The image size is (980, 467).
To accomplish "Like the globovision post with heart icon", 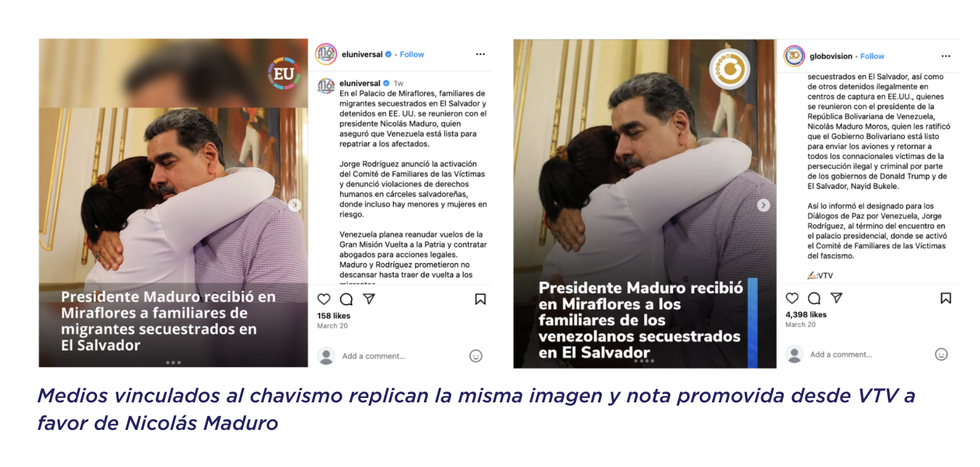I will 792,297.
